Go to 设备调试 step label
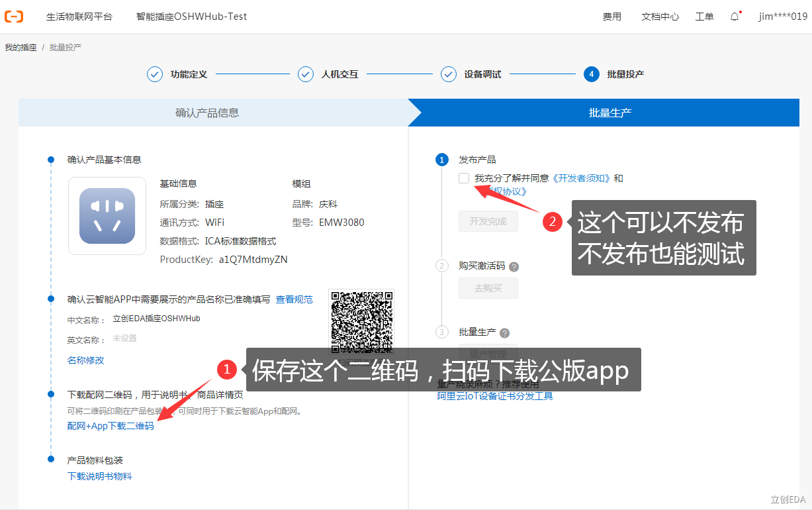Image resolution: width=812 pixels, height=510 pixels. tap(482, 74)
